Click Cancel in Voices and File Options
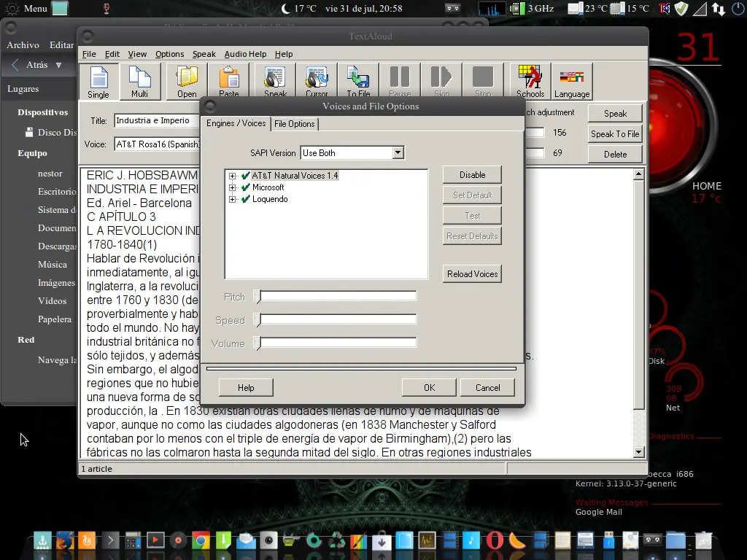This screenshot has width=747, height=560. 487,388
